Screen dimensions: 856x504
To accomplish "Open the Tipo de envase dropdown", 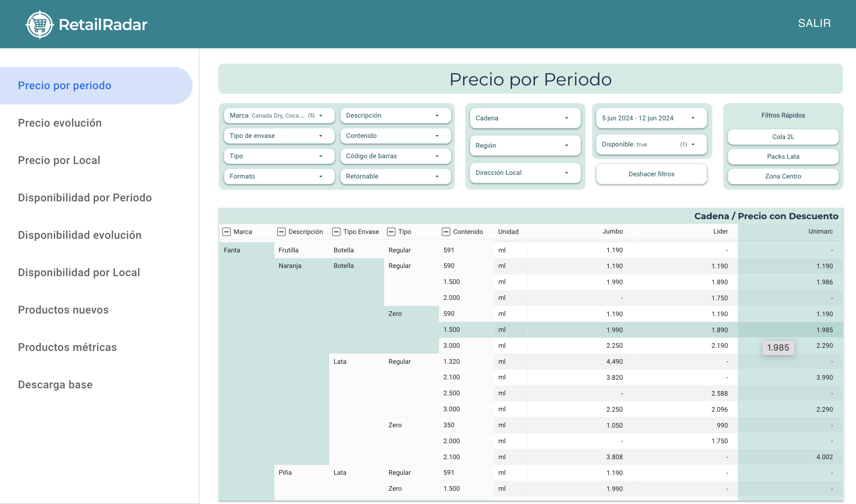I will pos(279,136).
